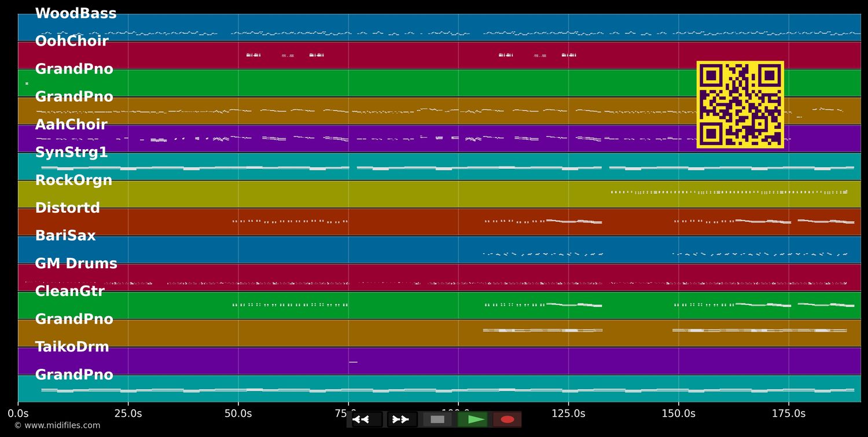
Task: Select the BariSax track
Action: point(65,235)
